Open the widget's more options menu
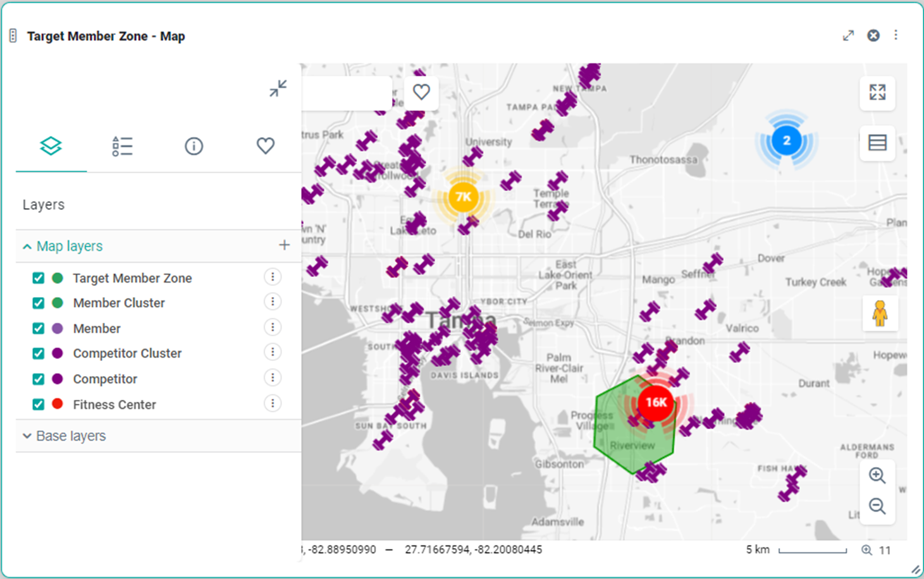Screen dimensions: 924x579 (896, 35)
